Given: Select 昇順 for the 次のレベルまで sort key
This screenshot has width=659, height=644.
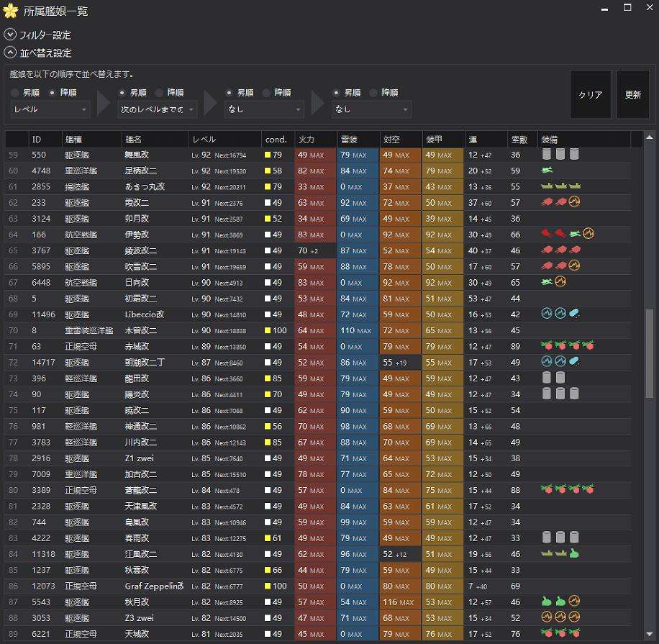Looking at the screenshot, I should (x=122, y=93).
